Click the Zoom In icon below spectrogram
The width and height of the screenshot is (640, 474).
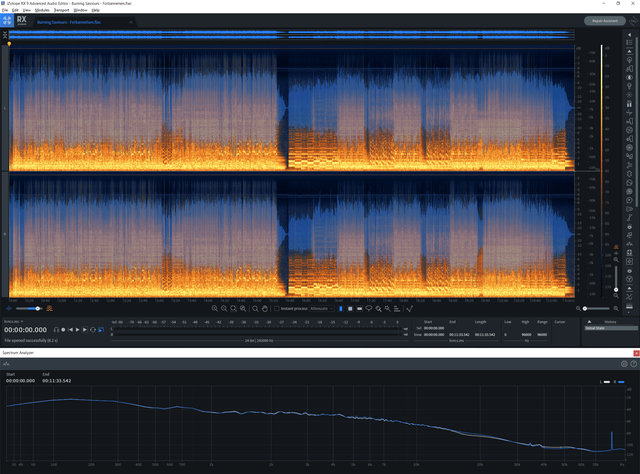coord(215,309)
